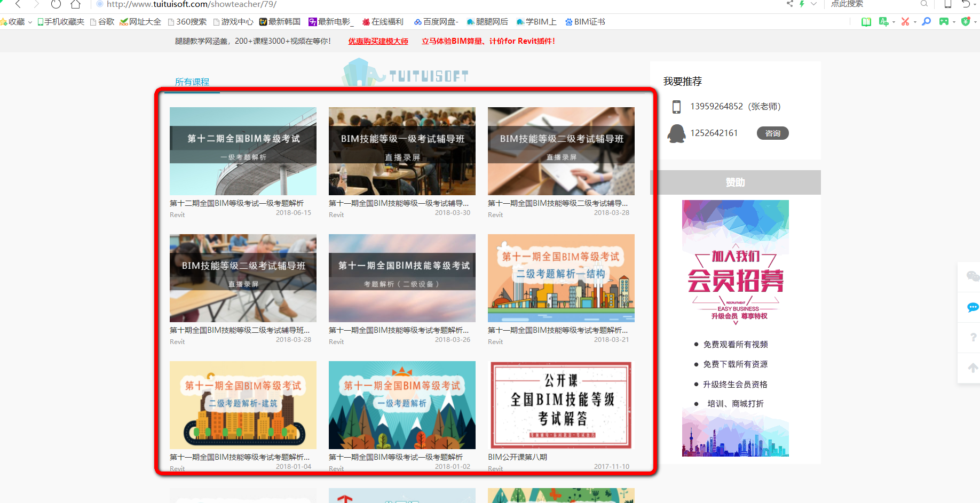
Task: Open the 360搜索 bookmark
Action: (187, 22)
